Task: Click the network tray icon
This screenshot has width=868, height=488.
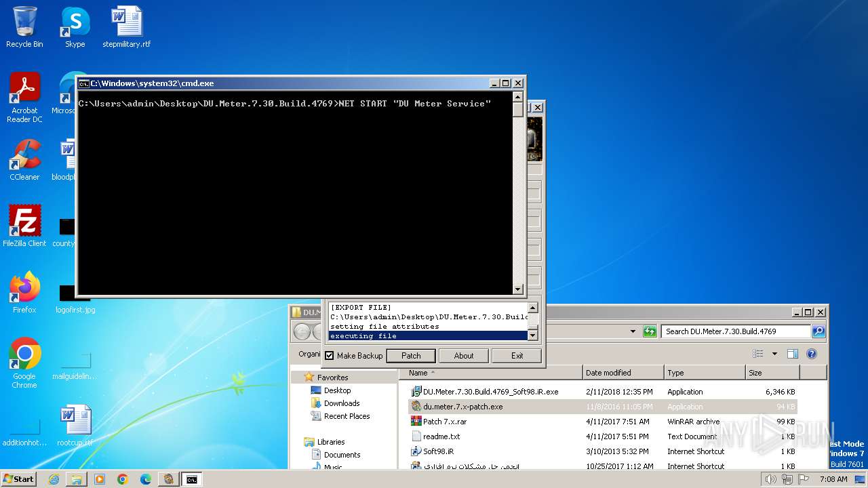Action: [787, 479]
